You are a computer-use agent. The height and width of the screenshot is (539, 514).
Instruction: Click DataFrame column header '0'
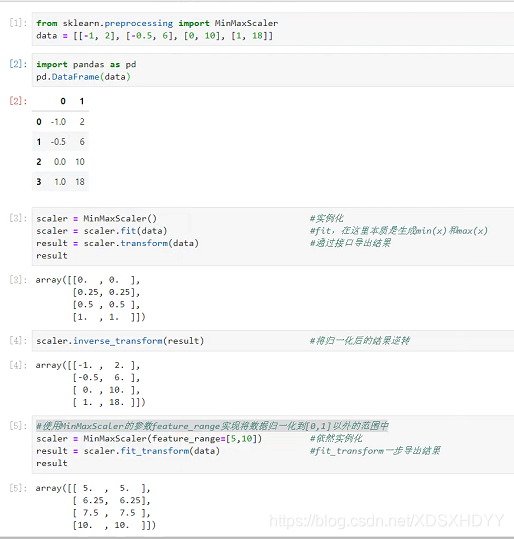(x=63, y=101)
